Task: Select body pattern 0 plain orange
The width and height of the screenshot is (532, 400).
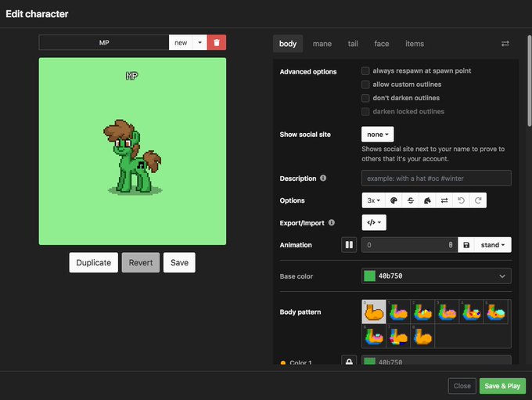Action: (x=374, y=312)
